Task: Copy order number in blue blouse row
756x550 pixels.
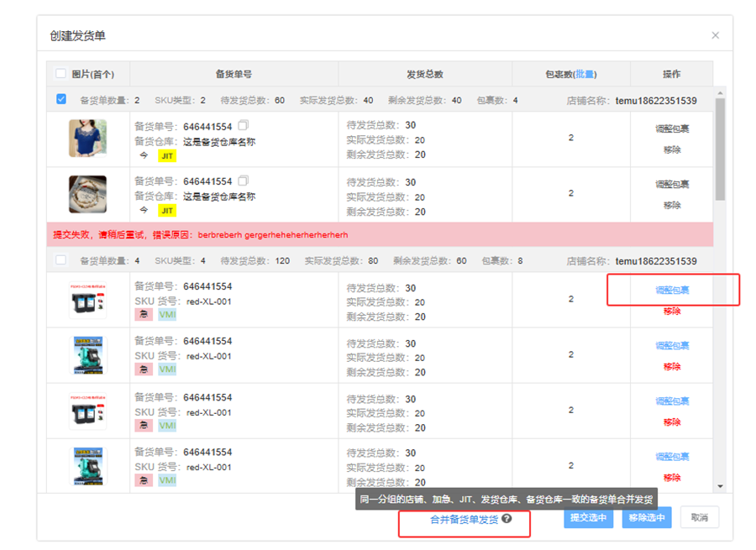Action: (x=244, y=125)
